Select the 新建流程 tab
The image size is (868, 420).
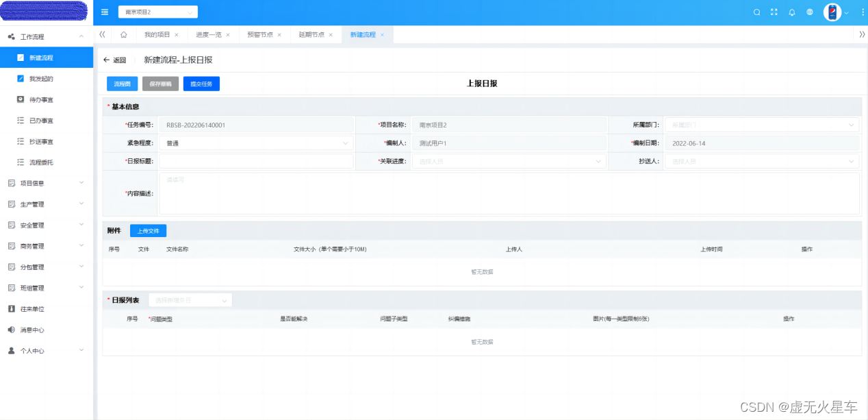362,35
